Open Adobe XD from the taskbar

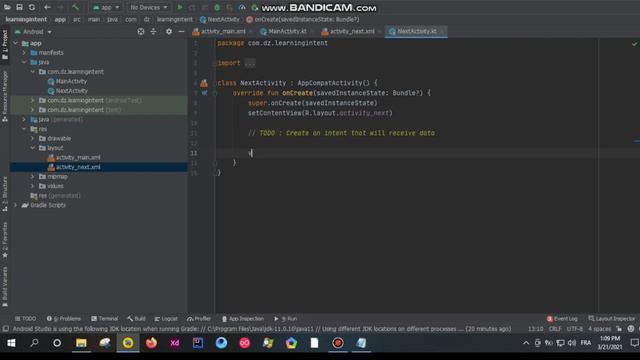click(x=175, y=343)
